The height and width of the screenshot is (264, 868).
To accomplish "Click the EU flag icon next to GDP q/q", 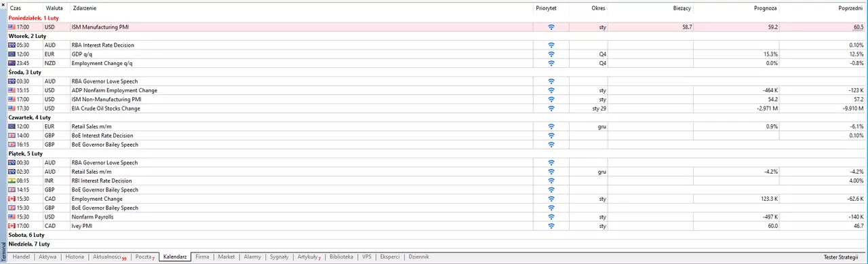I will point(12,54).
